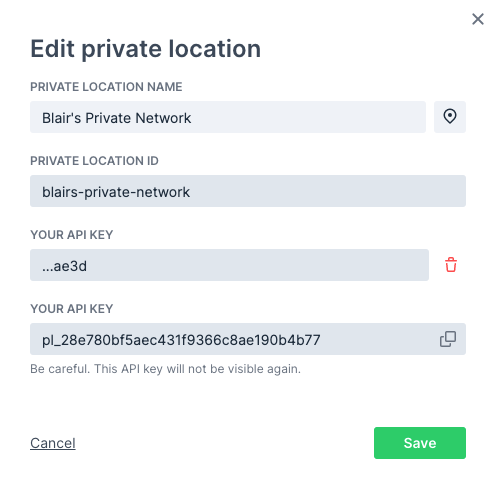This screenshot has height=488, width=496.
Task: Click the red trash can icon
Action: pos(451,265)
